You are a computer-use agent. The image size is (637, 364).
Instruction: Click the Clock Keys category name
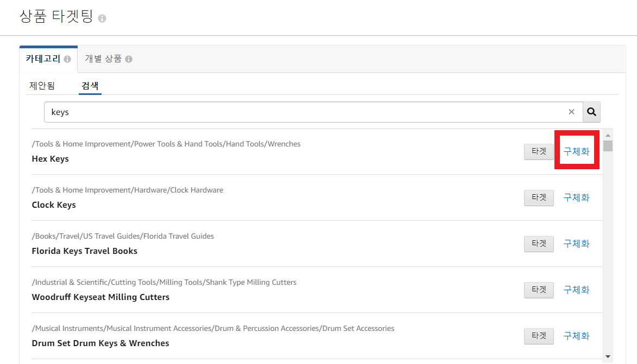coord(54,205)
